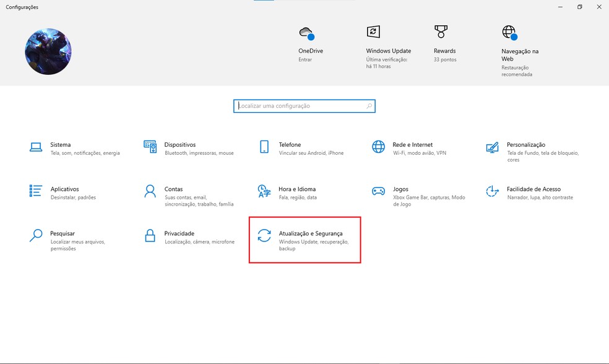Open the Contas person icon
This screenshot has width=609, height=364.
click(x=150, y=191)
